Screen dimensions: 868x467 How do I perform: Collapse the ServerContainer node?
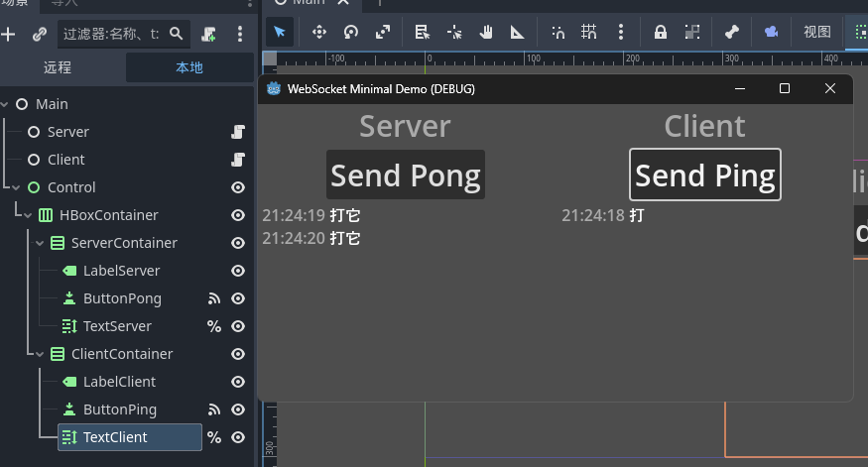[x=40, y=243]
